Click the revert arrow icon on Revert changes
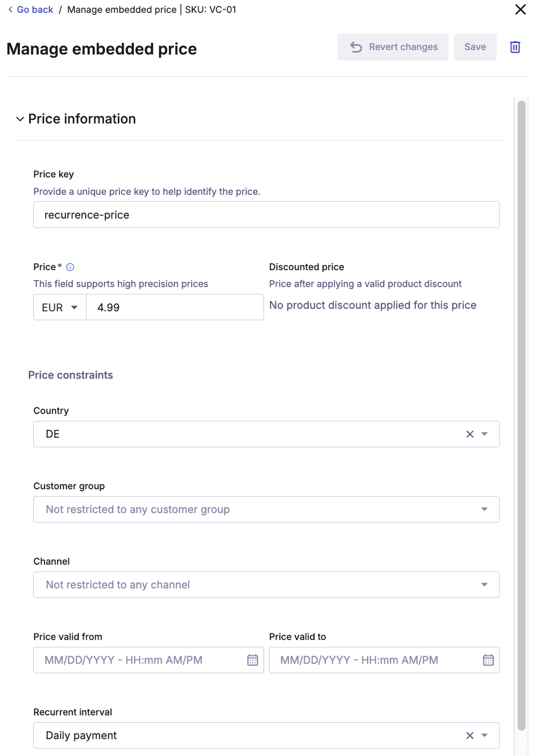Viewport: 533px width, 756px height. click(356, 47)
